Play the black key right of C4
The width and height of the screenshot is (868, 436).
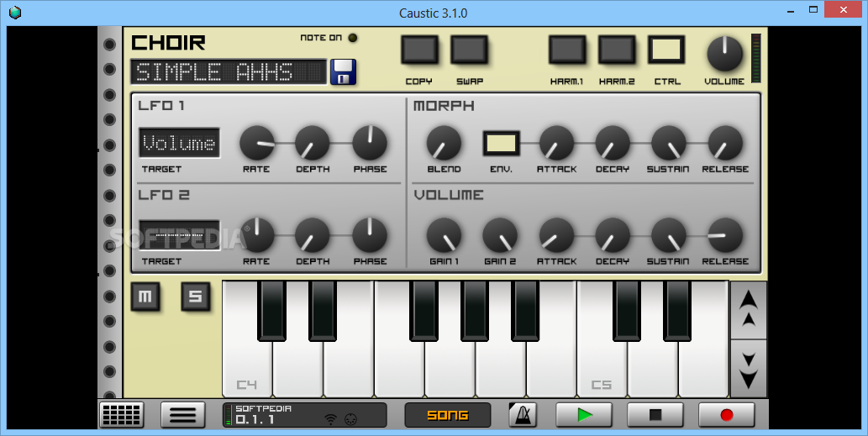pyautogui.click(x=271, y=310)
